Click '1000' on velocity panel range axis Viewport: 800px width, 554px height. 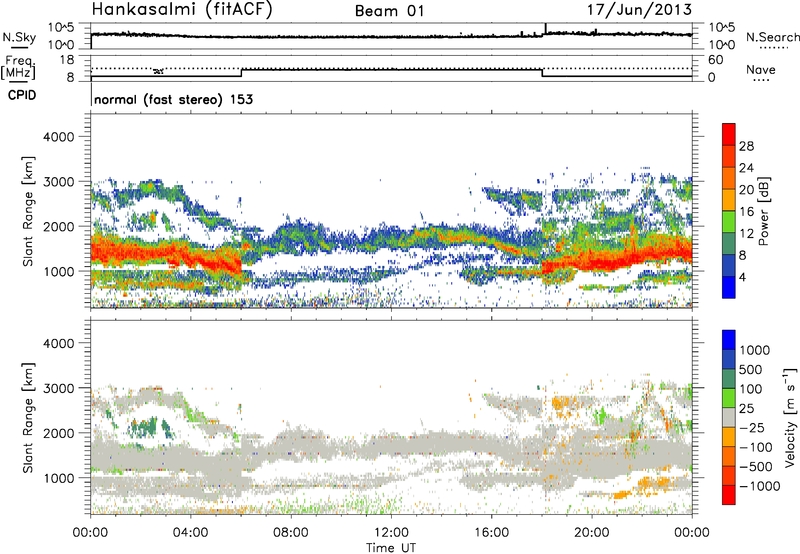click(x=58, y=478)
